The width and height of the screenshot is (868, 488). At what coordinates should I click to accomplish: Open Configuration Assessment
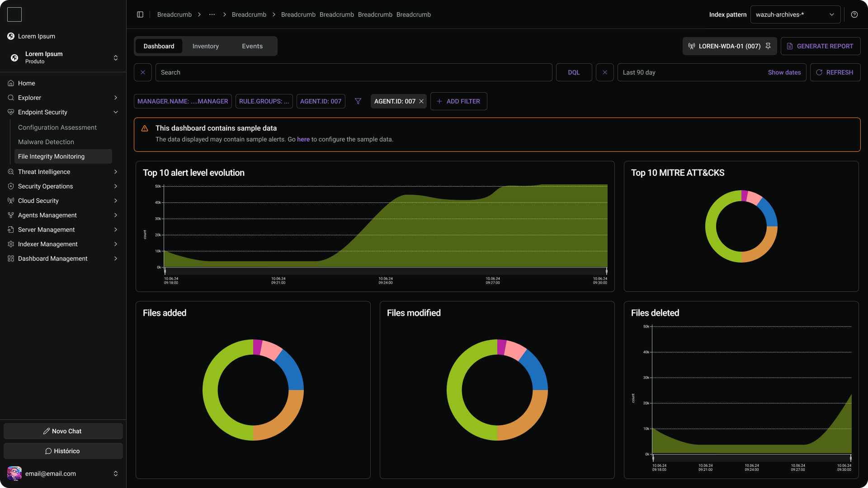57,127
